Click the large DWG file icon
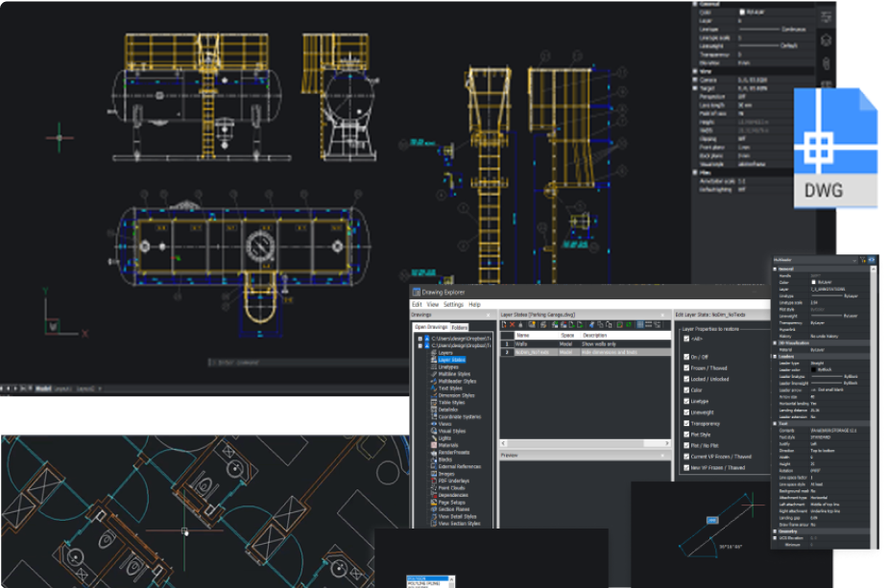Image resolution: width=887 pixels, height=588 pixels. 836,147
